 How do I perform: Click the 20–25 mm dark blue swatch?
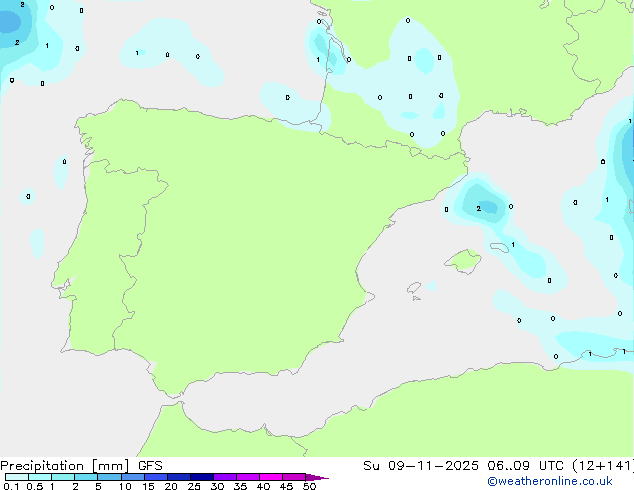click(179, 477)
